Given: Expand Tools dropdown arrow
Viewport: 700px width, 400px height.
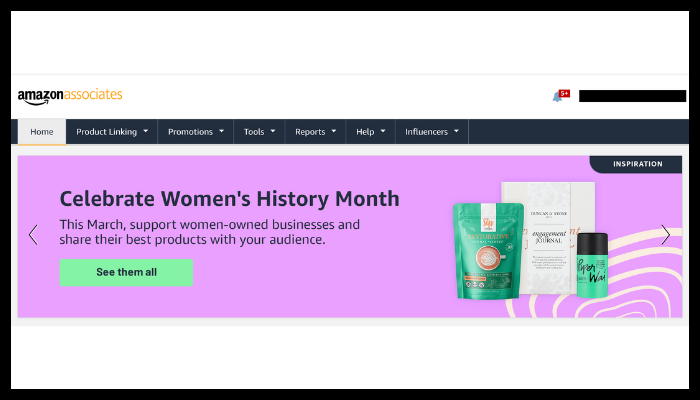Looking at the screenshot, I should click(x=273, y=131).
